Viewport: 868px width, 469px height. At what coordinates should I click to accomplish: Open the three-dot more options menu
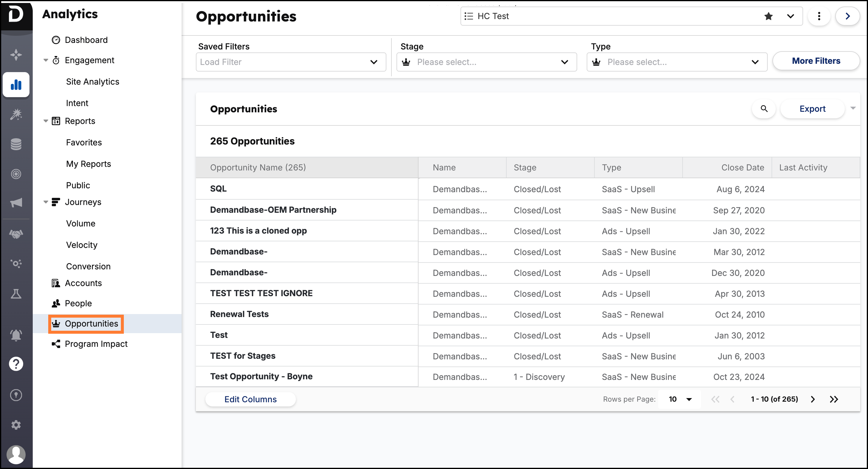819,16
